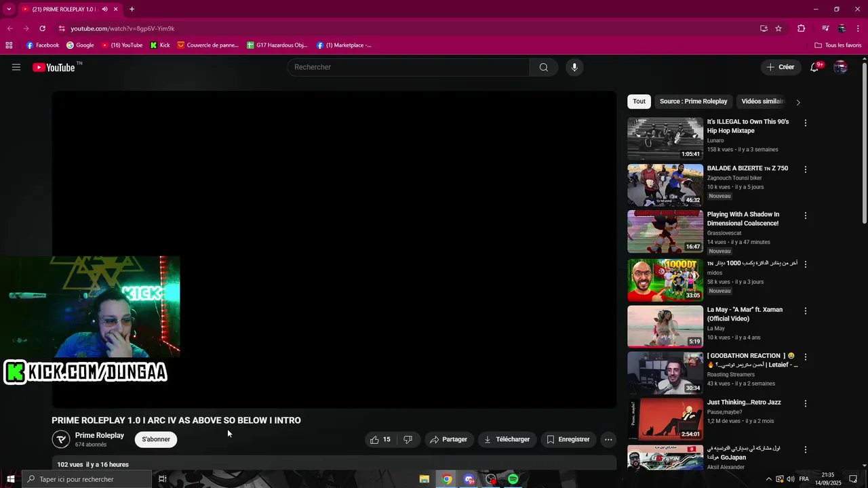Open media controls icon in Chrome toolbar
The height and width of the screenshot is (488, 868).
[x=825, y=28]
